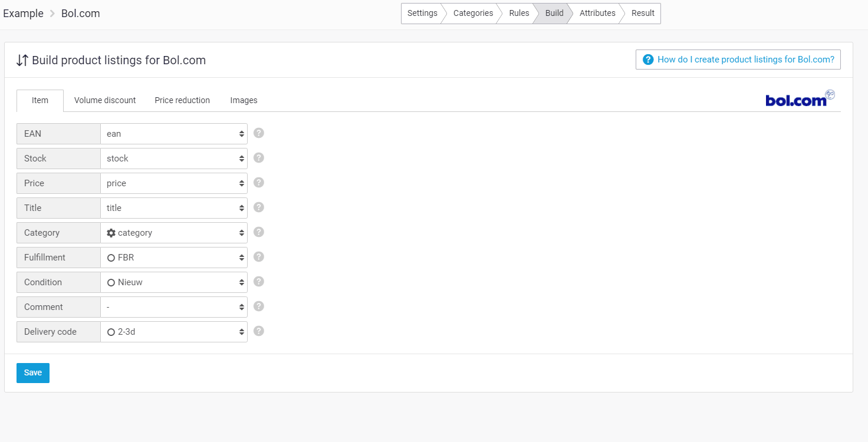Click the Category field label
This screenshot has height=442, width=868.
[x=58, y=233]
